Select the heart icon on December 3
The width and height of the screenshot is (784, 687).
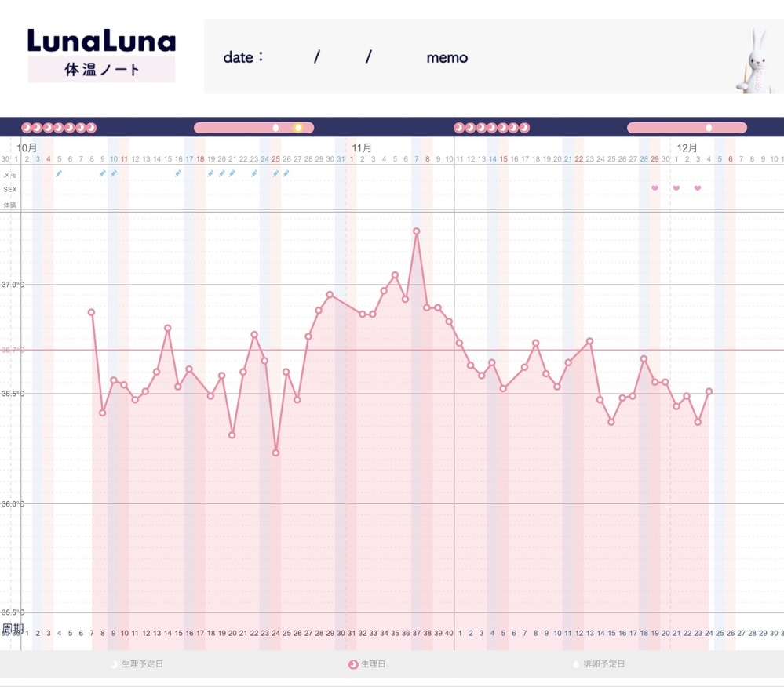[698, 188]
